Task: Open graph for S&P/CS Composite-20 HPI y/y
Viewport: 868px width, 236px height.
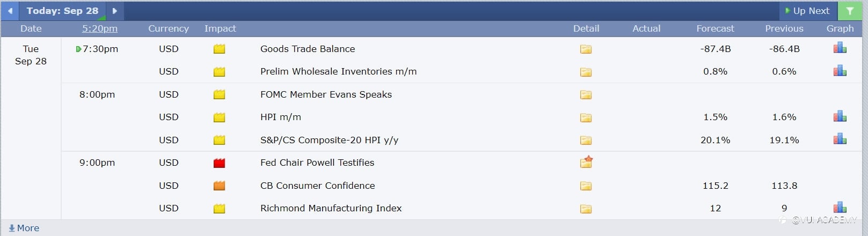Action: coord(840,139)
